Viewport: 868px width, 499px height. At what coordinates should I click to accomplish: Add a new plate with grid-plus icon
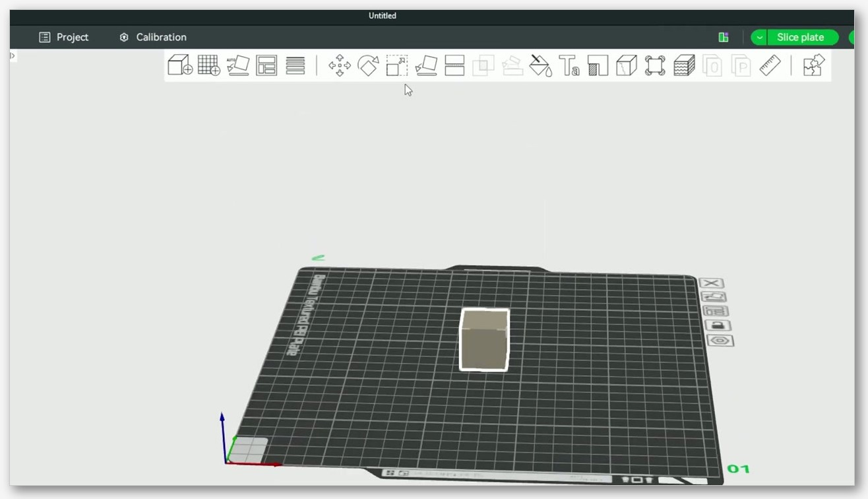pyautogui.click(x=209, y=65)
